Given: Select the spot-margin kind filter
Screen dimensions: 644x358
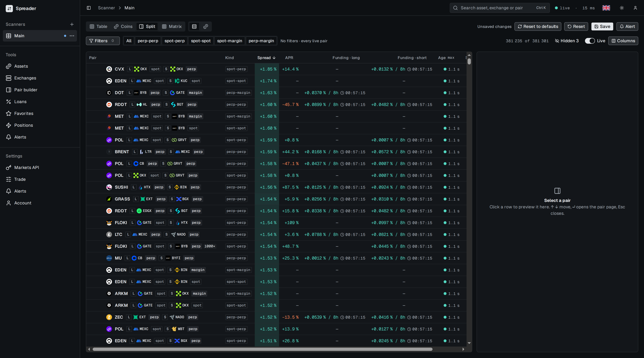Looking at the screenshot, I should point(230,41).
